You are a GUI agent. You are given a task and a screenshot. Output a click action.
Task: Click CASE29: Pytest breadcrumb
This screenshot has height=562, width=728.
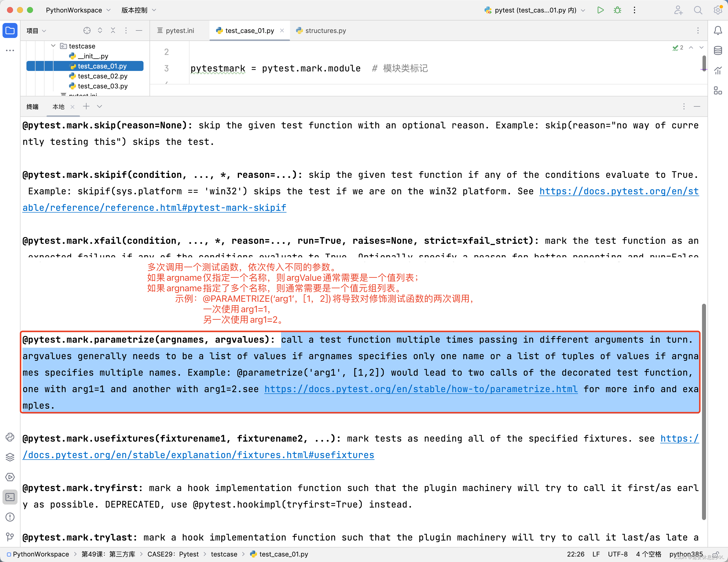[x=173, y=554]
